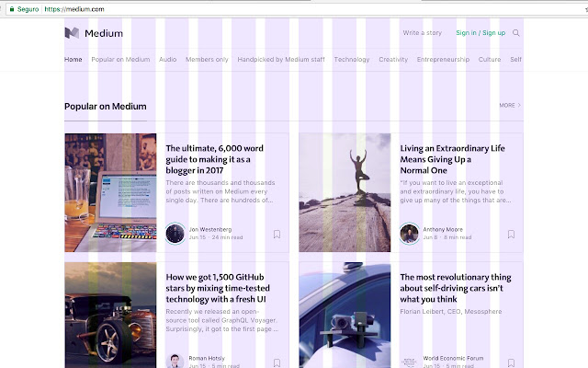Image resolution: width=588 pixels, height=368 pixels.
Task: Click 'If you want to live an exceptional' excerpt
Action: coord(456,191)
